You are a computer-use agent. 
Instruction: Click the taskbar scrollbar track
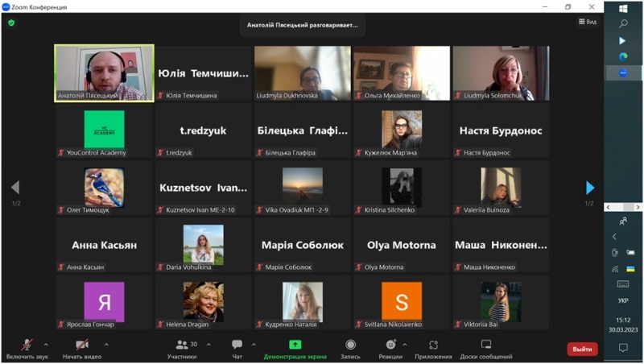[x=623, y=207]
